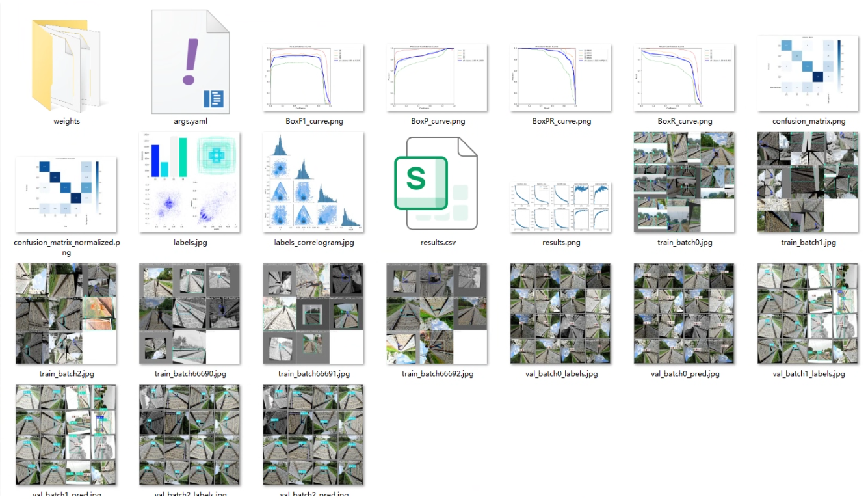Select the labels.jpg thumbnail
868x499 pixels.
(190, 183)
